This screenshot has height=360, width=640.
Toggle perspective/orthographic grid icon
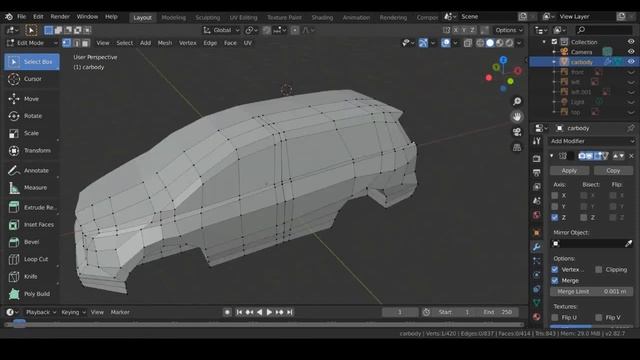517,147
